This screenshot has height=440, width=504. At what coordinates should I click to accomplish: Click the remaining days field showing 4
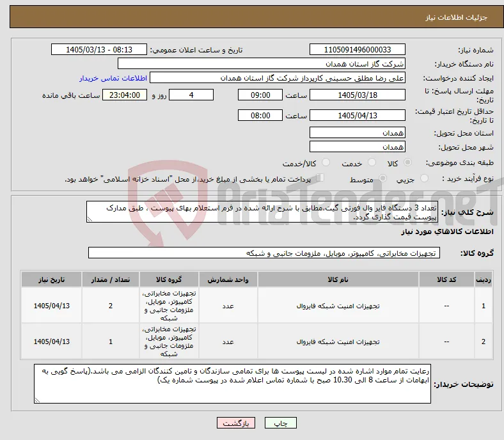(191, 95)
